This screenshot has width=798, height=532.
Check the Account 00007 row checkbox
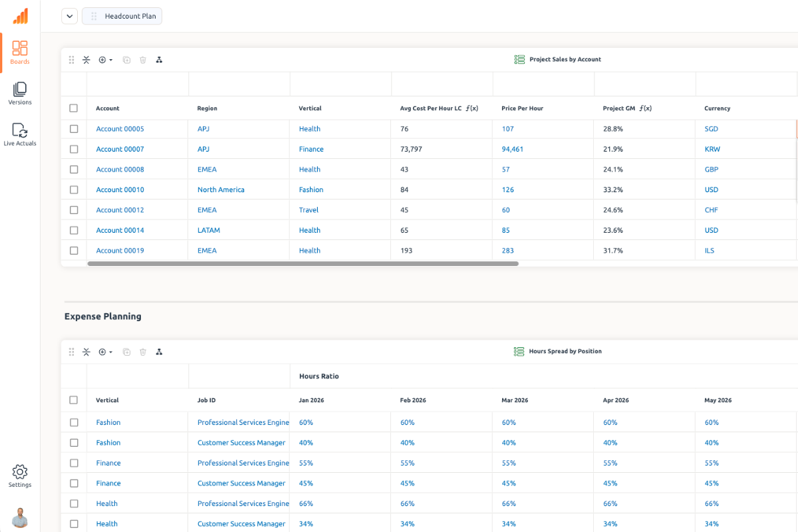(74, 149)
